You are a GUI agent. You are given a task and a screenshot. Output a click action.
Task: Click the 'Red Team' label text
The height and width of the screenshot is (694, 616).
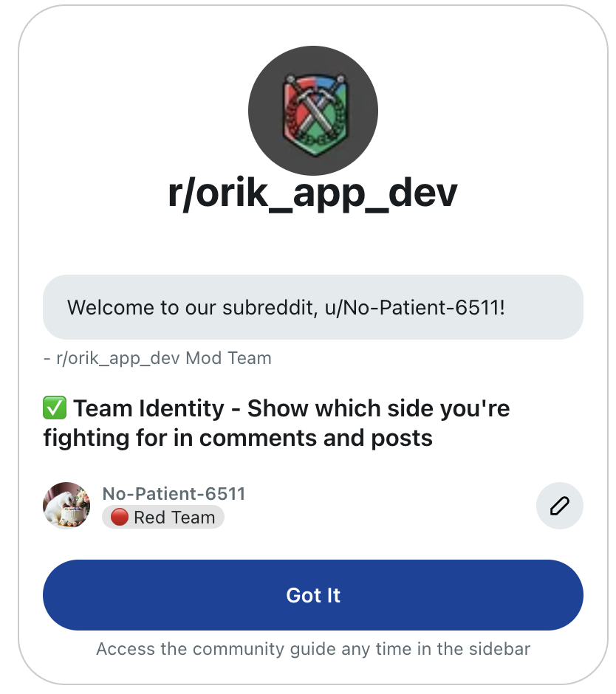[174, 517]
